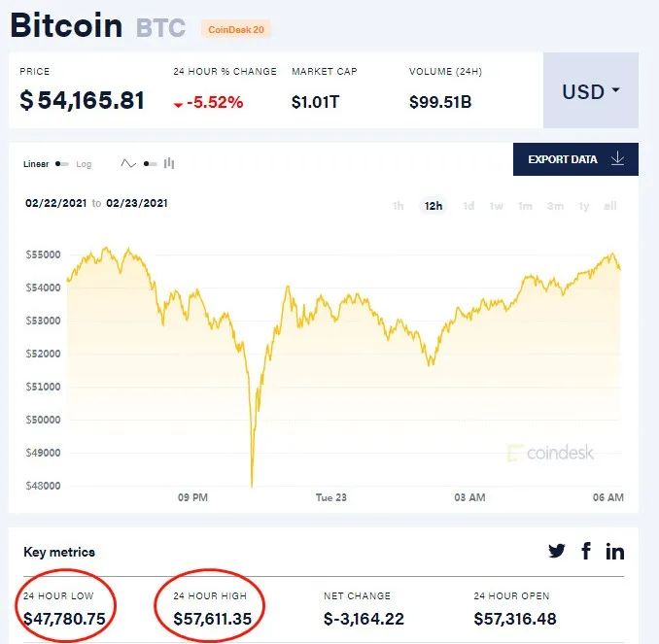Toggle Linear to Log scale switch

(62, 164)
